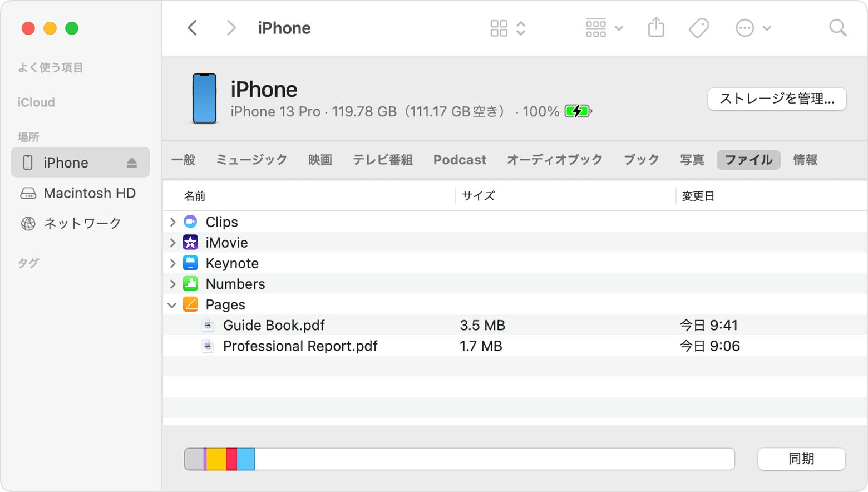Switch to the 情報 tab
Image resolution: width=868 pixels, height=492 pixels.
(805, 160)
